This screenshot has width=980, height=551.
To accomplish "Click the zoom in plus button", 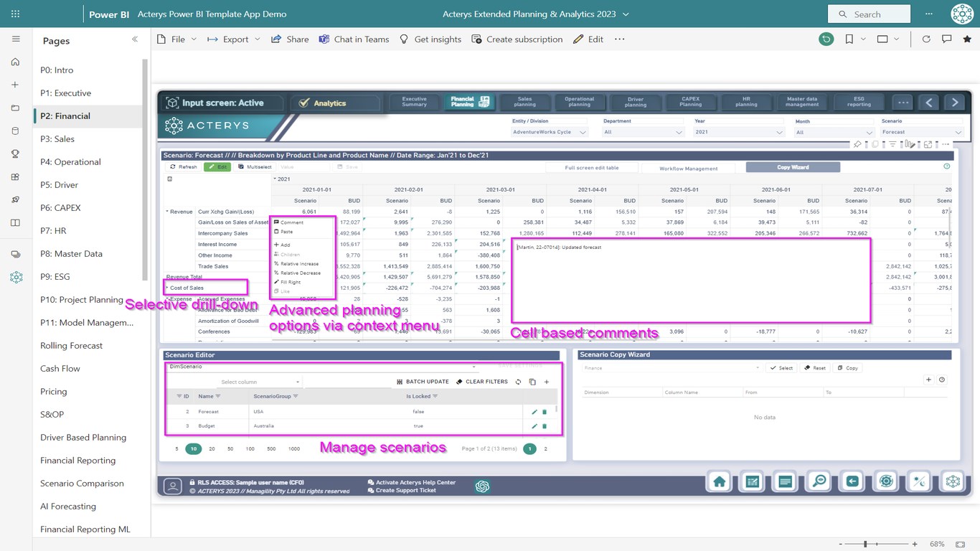I will click(x=915, y=545).
